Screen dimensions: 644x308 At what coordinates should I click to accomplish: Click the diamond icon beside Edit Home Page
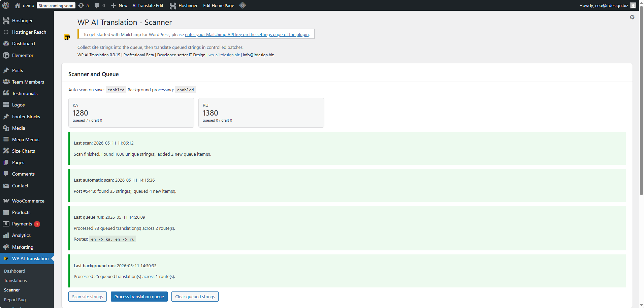(x=243, y=5)
